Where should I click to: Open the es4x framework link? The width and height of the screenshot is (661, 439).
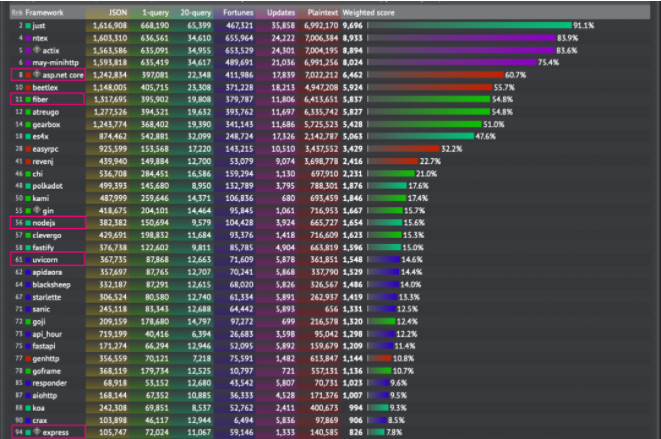pyautogui.click(x=40, y=137)
